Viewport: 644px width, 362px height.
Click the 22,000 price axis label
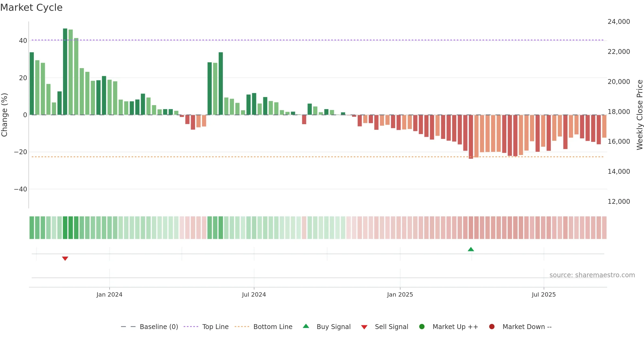pos(619,52)
